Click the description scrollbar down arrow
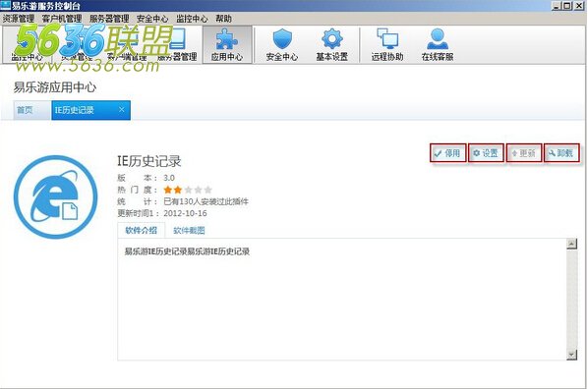588x389 pixels. point(571,355)
